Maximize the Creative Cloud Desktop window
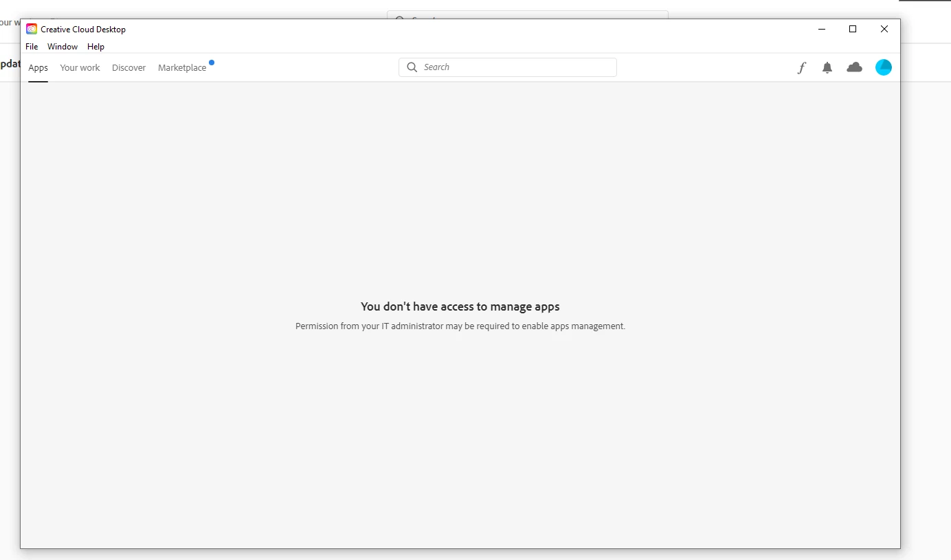This screenshot has width=951, height=560. click(853, 29)
